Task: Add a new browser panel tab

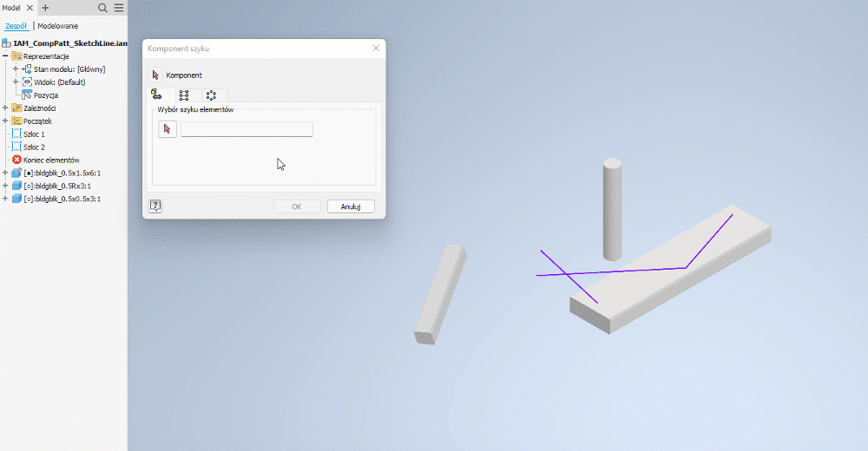Action: coord(45,8)
